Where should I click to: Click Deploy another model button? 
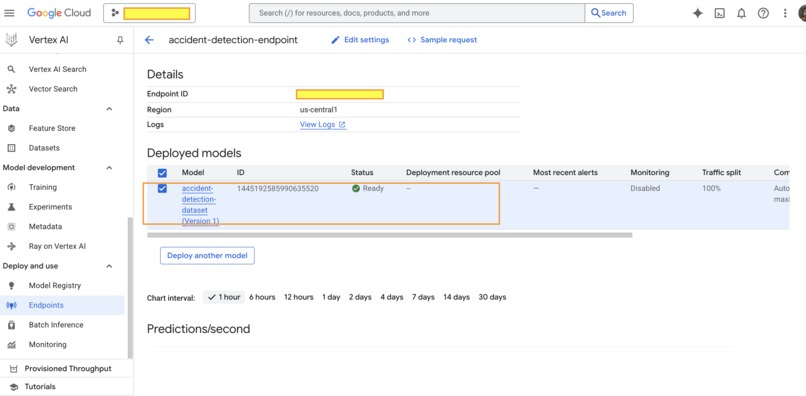207,256
